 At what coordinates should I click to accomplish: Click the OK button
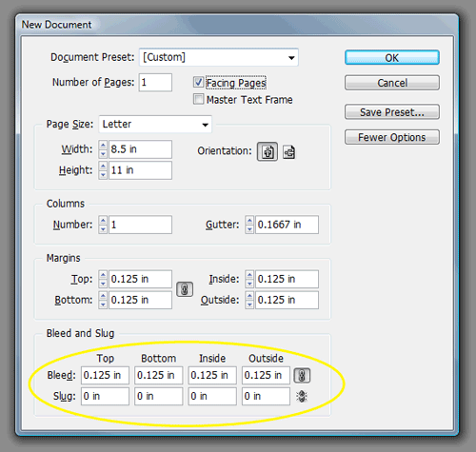(x=392, y=57)
